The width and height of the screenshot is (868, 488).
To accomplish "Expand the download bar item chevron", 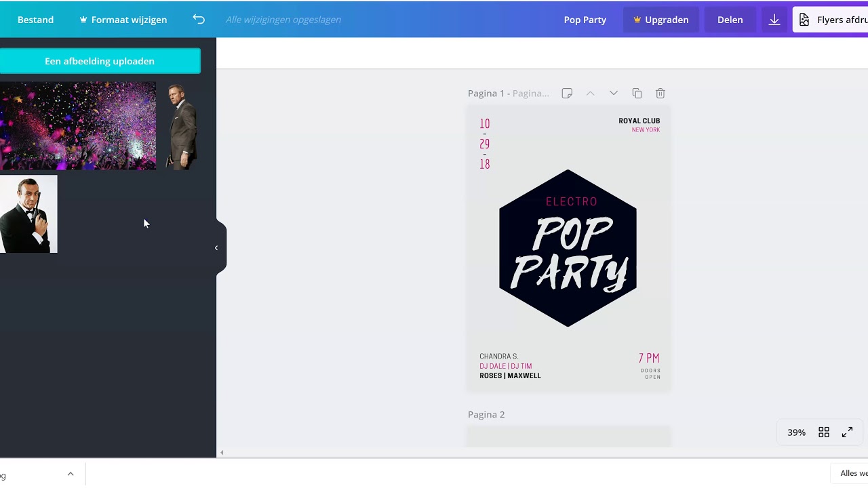I will 71,474.
